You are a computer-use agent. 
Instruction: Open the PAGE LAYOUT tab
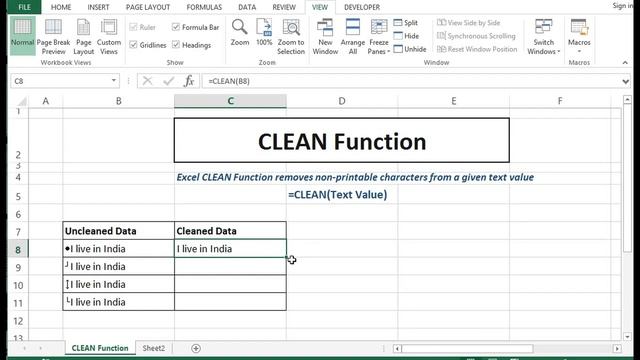pos(148,7)
